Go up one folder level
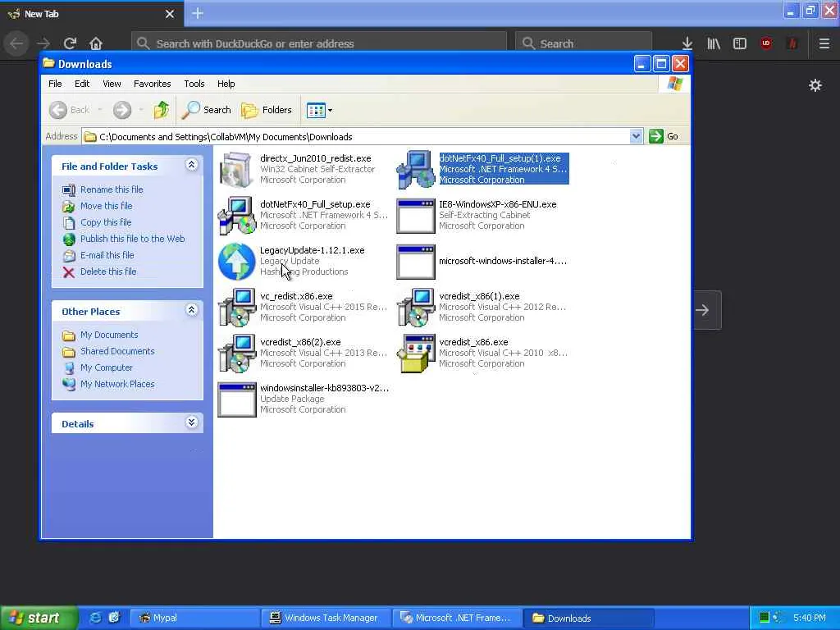This screenshot has width=840, height=630. [x=162, y=110]
